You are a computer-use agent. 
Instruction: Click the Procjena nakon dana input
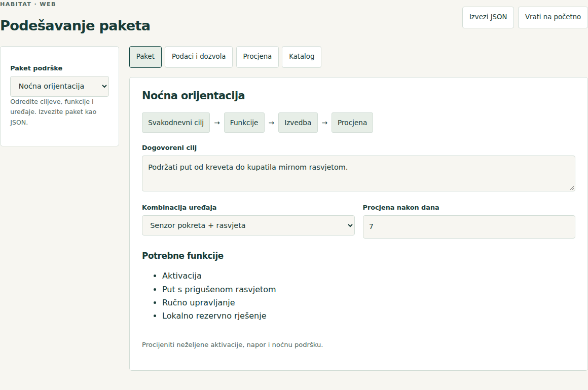pyautogui.click(x=469, y=227)
